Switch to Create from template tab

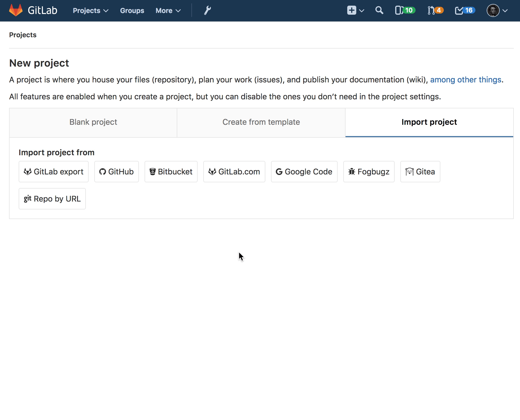point(261,122)
